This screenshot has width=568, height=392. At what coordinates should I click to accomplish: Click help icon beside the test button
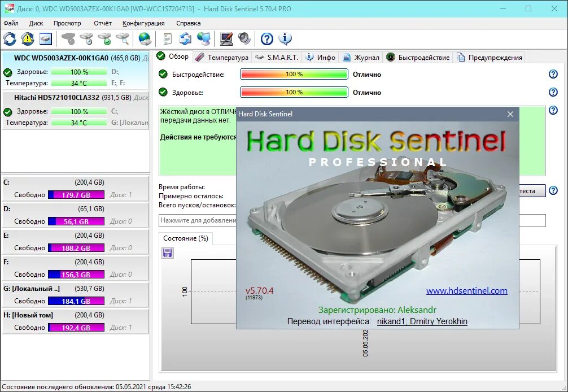point(553,190)
